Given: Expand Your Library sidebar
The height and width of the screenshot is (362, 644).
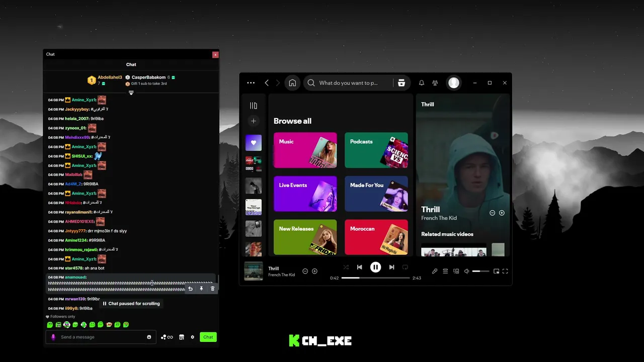Looking at the screenshot, I should point(254,106).
